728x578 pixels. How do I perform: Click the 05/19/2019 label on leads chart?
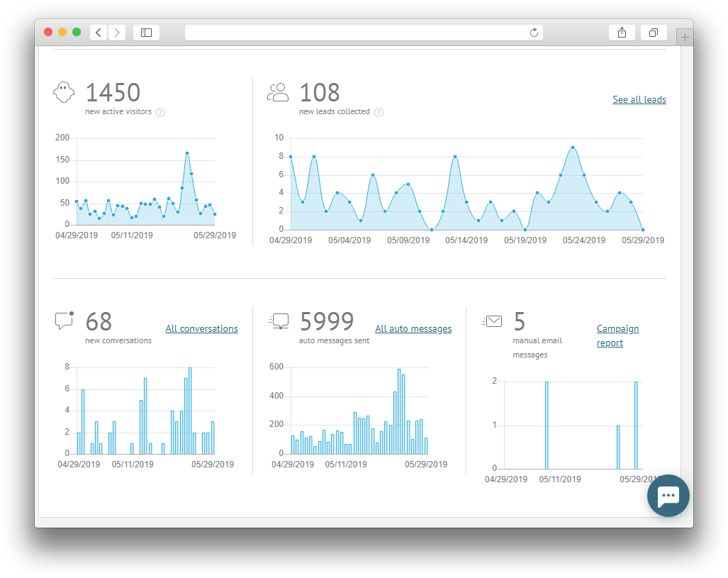pyautogui.click(x=525, y=240)
